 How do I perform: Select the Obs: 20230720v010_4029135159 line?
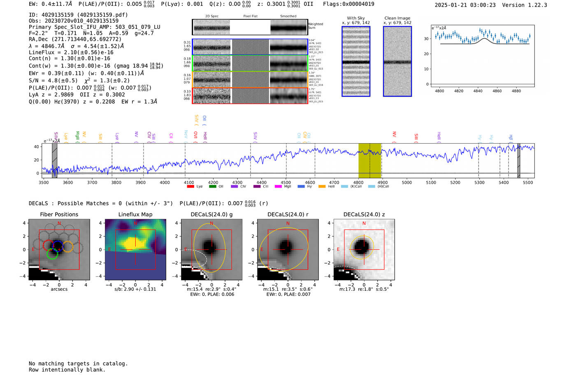[x=74, y=21]
